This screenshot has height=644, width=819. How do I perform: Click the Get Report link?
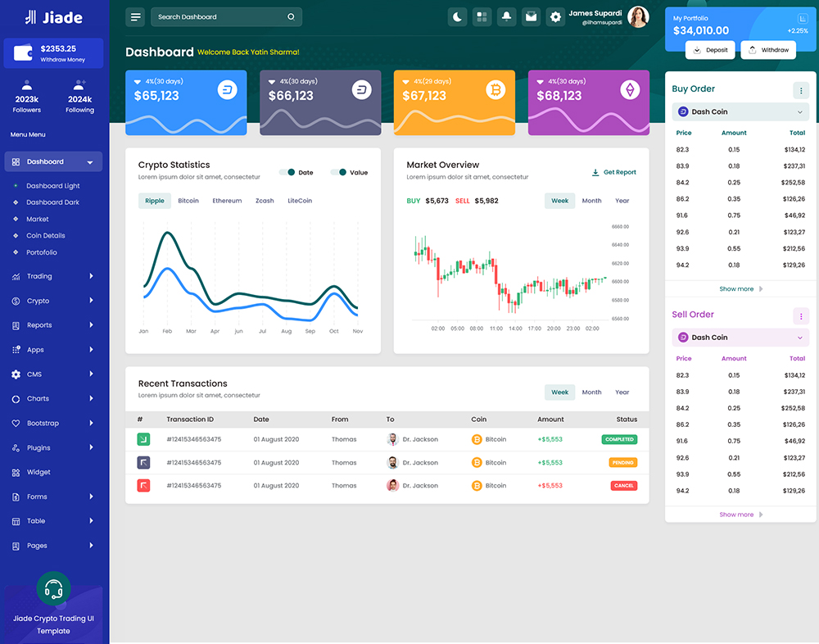tap(613, 172)
